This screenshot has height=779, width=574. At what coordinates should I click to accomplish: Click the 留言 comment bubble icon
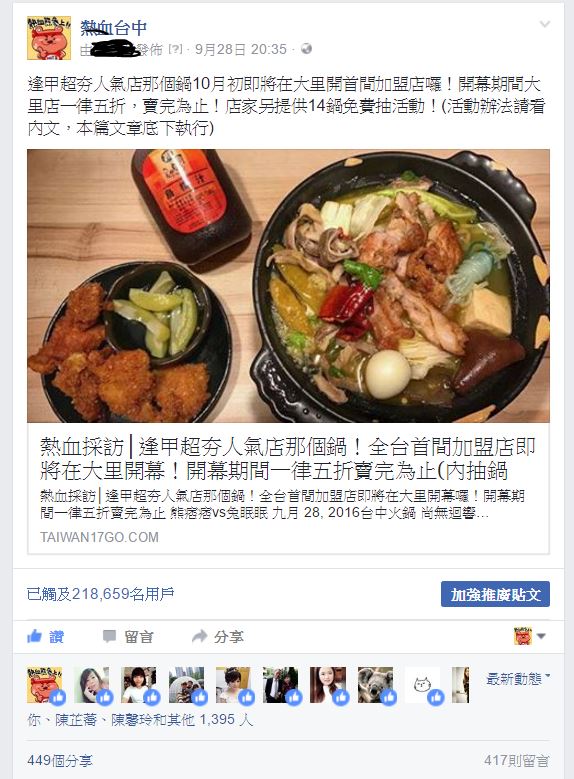click(x=109, y=636)
